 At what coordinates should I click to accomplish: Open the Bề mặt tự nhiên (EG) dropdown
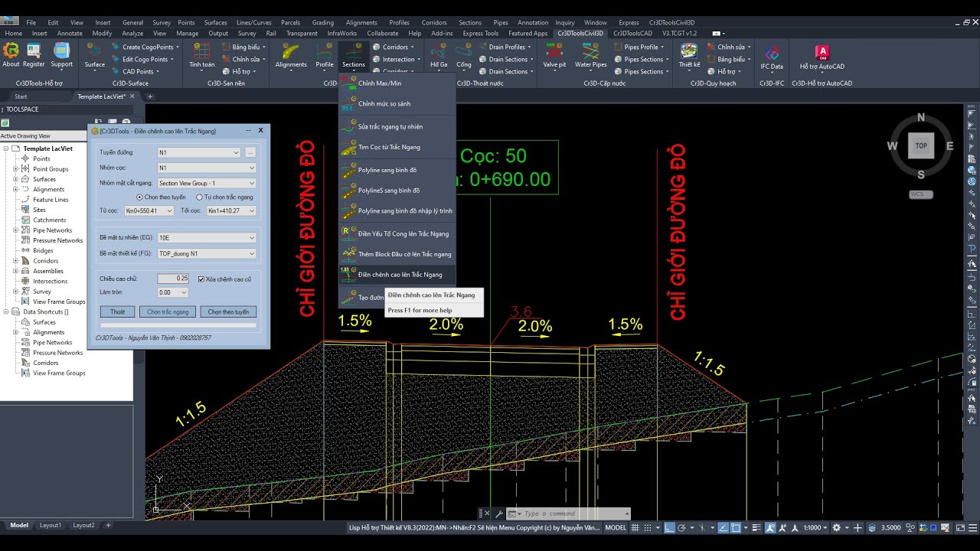click(207, 238)
